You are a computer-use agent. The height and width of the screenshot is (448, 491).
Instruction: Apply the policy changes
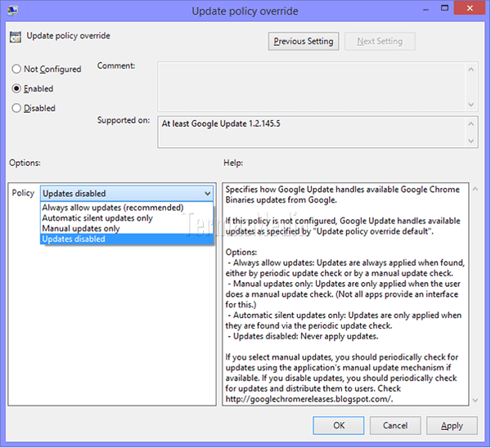pyautogui.click(x=452, y=426)
